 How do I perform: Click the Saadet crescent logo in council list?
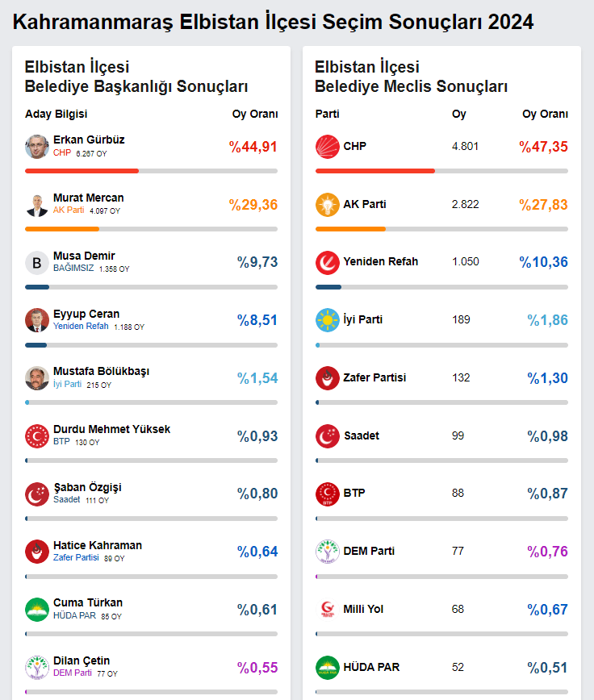coord(328,436)
